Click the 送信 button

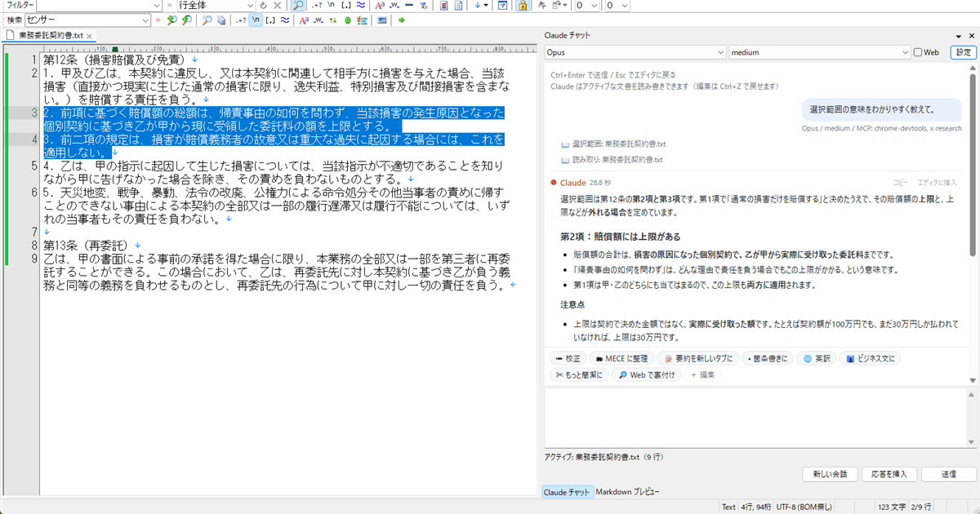click(949, 474)
